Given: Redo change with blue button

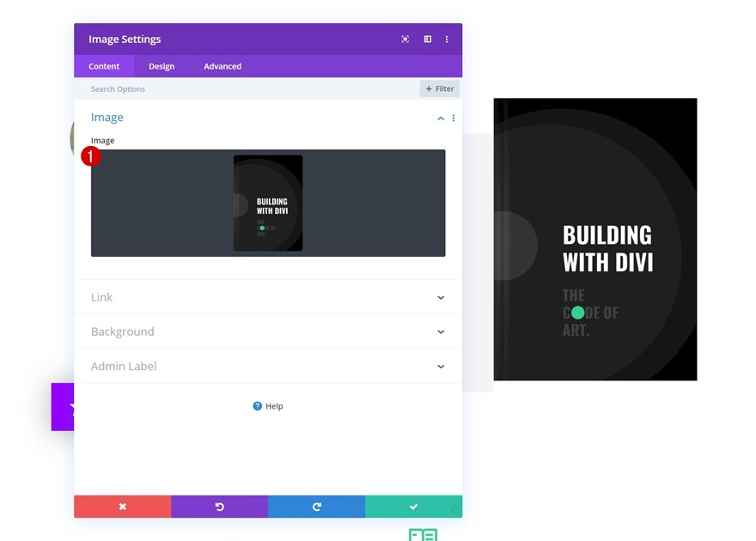Looking at the screenshot, I should coord(316,507).
